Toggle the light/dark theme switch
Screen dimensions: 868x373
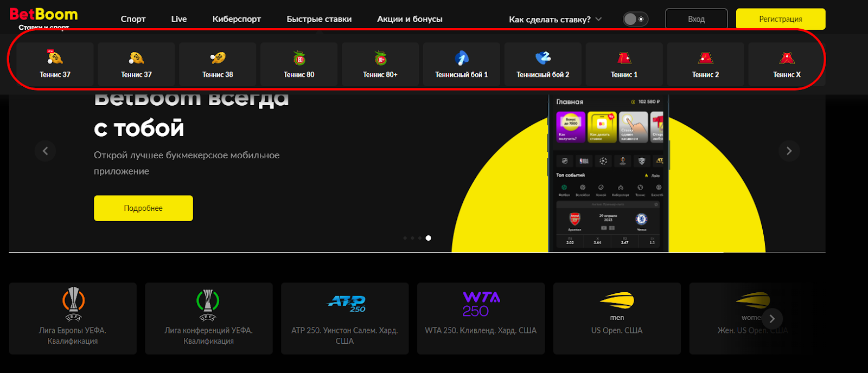pos(635,19)
